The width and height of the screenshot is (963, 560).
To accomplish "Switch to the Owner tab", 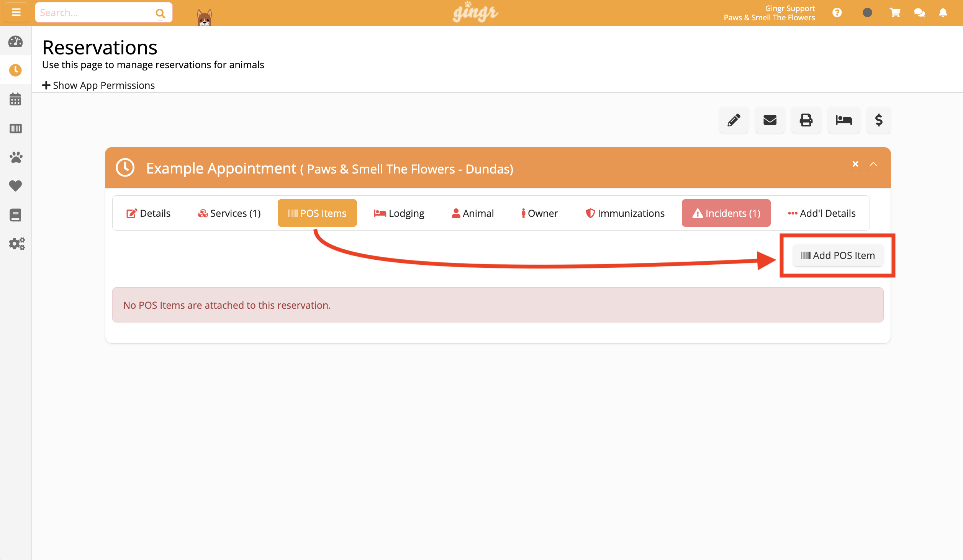I will coord(539,213).
